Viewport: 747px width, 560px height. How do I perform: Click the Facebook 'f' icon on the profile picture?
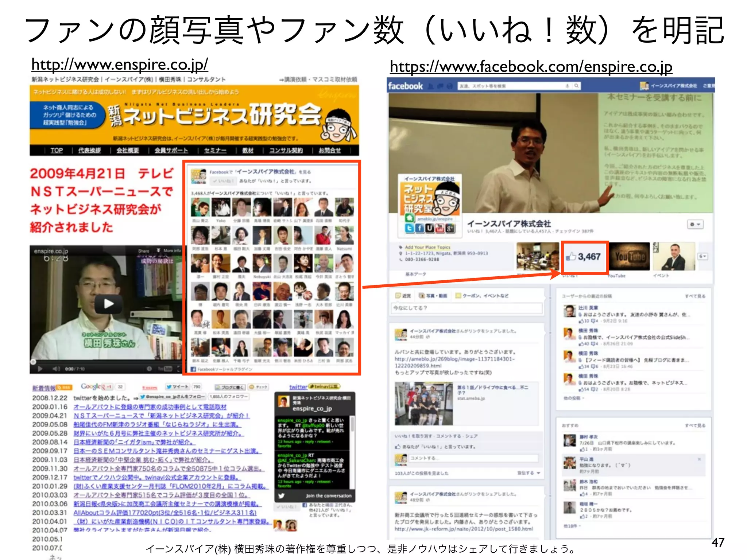[x=419, y=229]
